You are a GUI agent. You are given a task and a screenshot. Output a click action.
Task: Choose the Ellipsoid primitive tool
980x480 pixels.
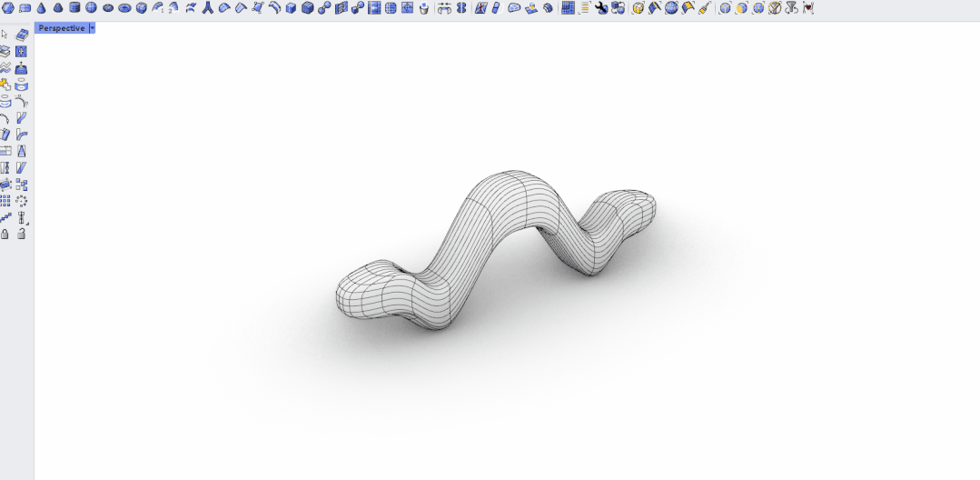coord(107,8)
